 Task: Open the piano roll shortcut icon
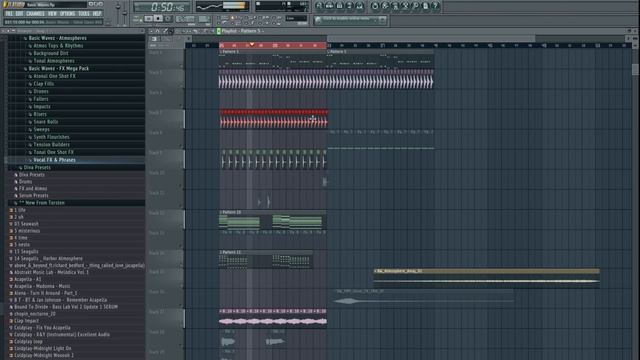tap(340, 6)
